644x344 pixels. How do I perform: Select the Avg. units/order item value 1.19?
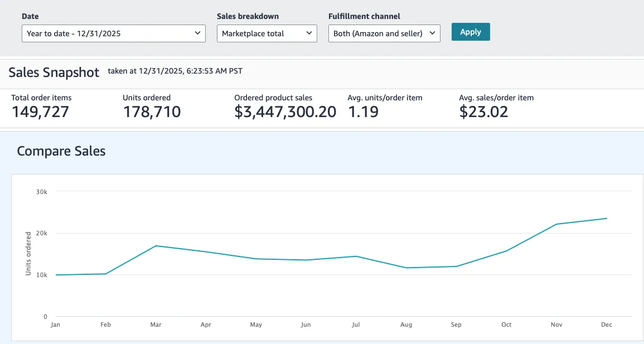pyautogui.click(x=363, y=112)
